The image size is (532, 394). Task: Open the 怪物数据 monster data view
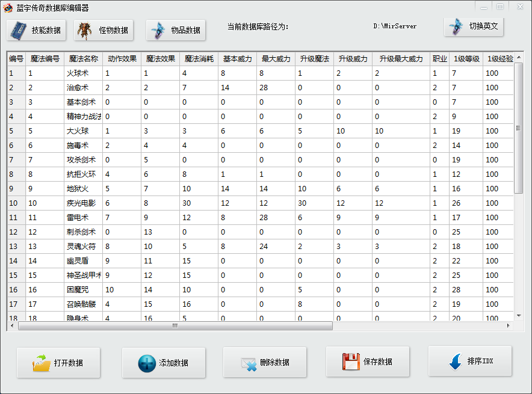click(x=104, y=30)
